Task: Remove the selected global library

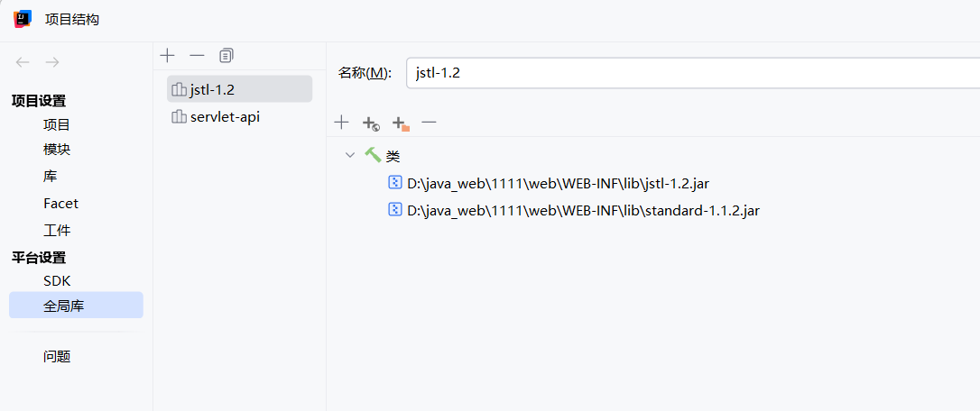Action: pos(197,56)
